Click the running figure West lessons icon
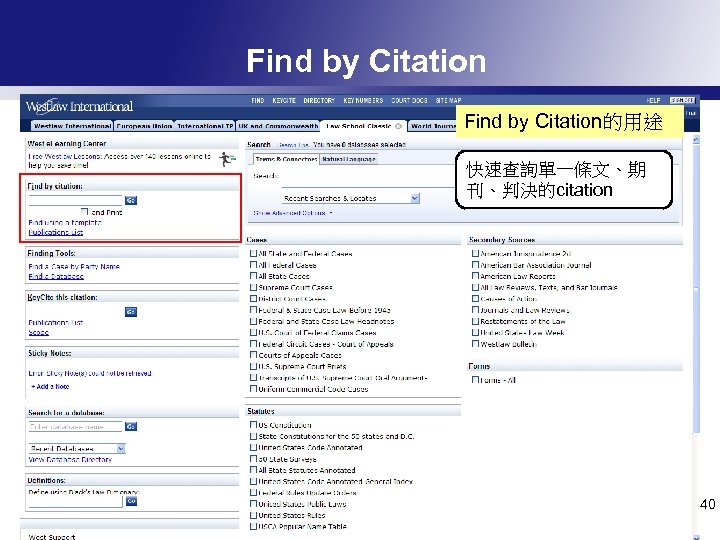Screen dimensions: 720x540 point(227,159)
